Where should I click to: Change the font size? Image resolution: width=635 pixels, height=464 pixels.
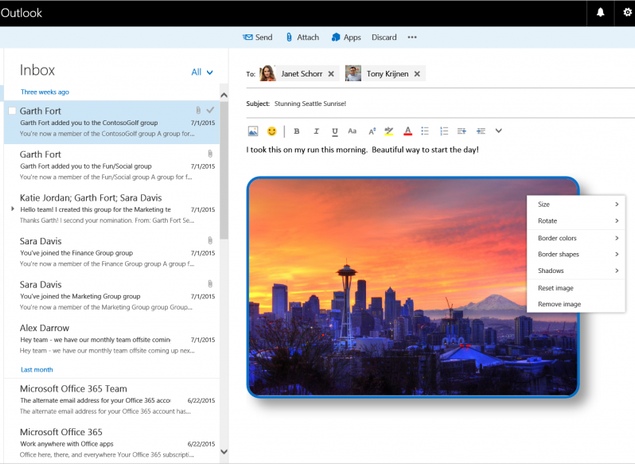(x=372, y=131)
